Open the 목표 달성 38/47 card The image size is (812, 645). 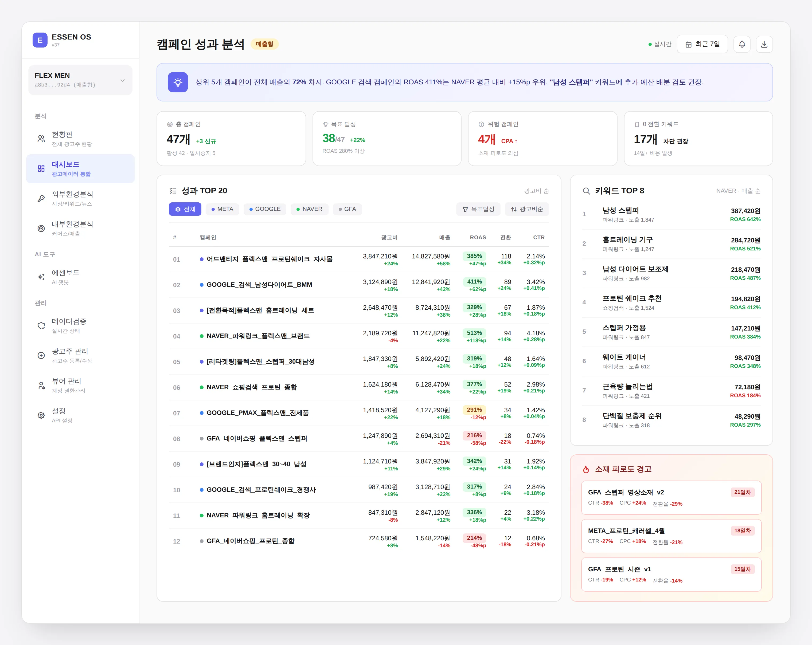tap(387, 138)
